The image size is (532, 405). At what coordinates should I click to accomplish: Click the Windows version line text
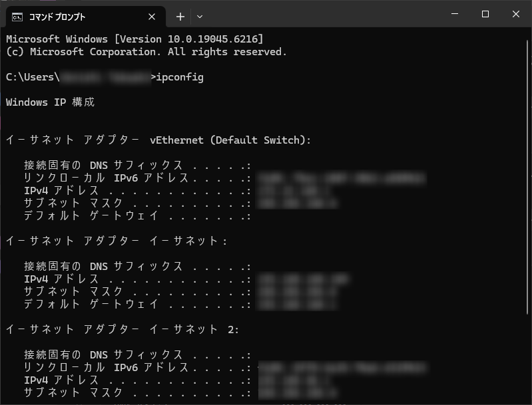(134, 39)
